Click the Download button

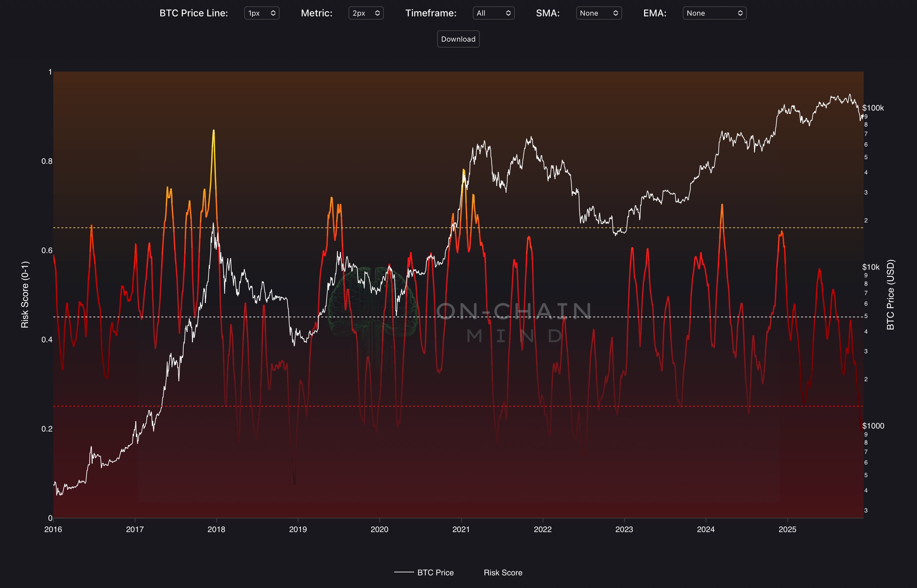click(x=458, y=39)
